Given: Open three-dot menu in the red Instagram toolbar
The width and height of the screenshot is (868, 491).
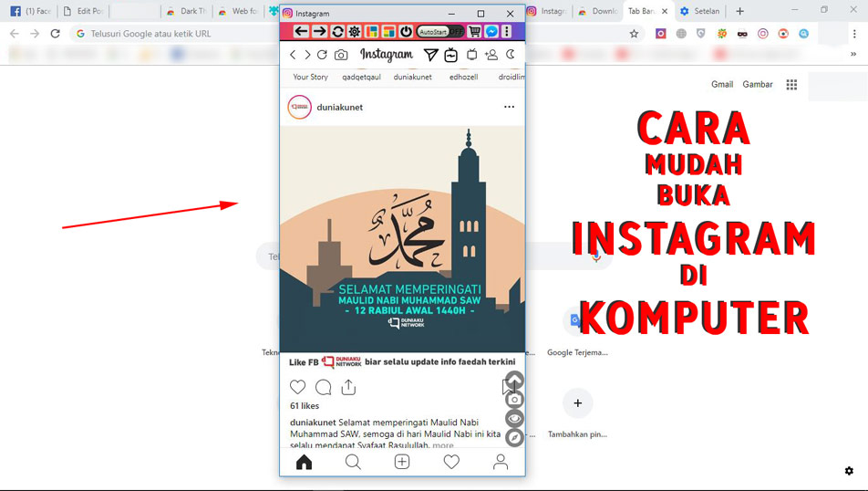Looking at the screenshot, I should (x=507, y=32).
